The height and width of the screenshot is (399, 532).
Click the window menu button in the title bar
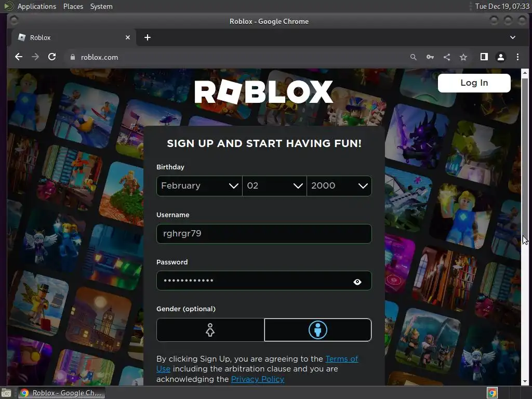click(14, 21)
